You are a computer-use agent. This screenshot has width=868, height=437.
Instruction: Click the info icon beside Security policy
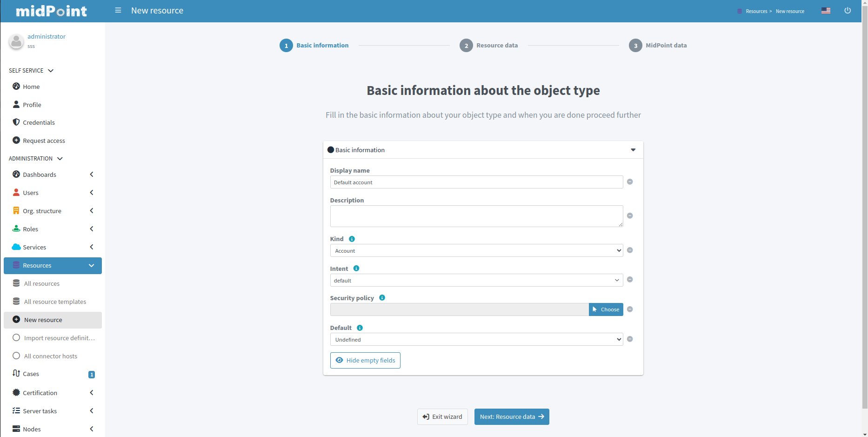click(x=382, y=298)
